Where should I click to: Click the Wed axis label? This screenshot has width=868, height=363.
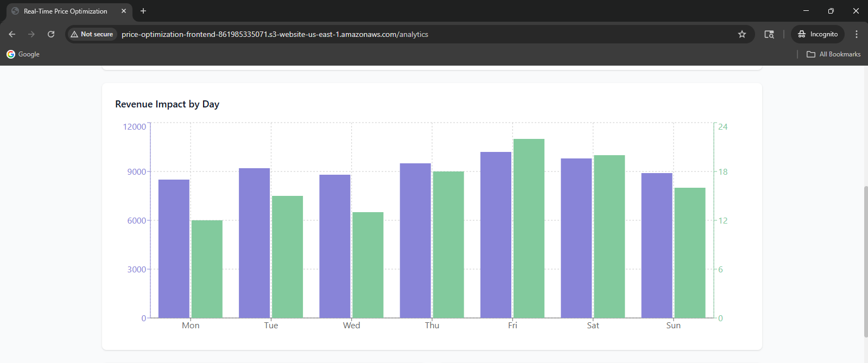352,326
